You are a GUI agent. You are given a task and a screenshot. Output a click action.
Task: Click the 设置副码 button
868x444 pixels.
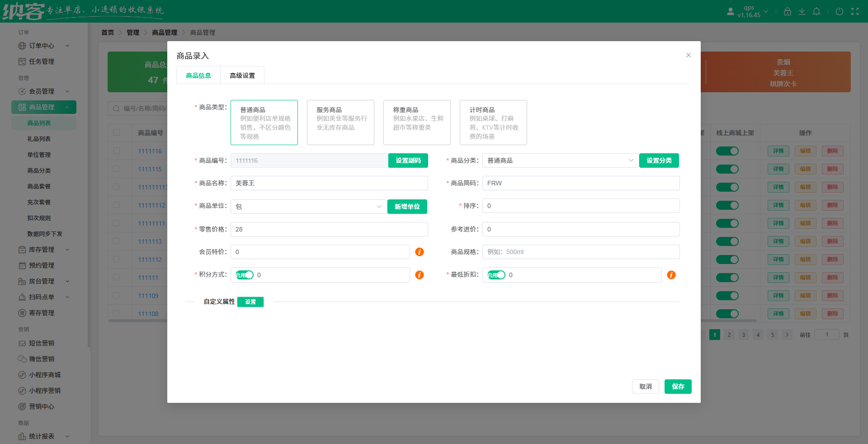point(408,161)
